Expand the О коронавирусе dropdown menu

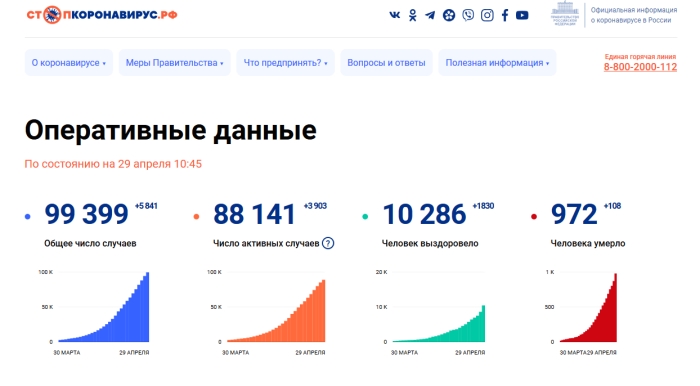(69, 63)
